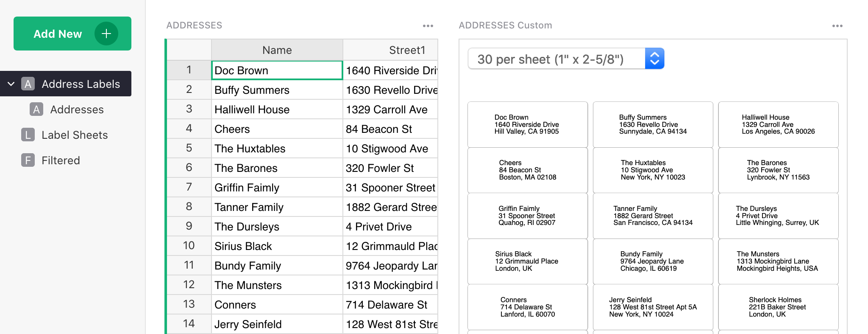Image resolution: width=868 pixels, height=334 pixels.
Task: Collapse the Address Labels document chevron
Action: (11, 84)
